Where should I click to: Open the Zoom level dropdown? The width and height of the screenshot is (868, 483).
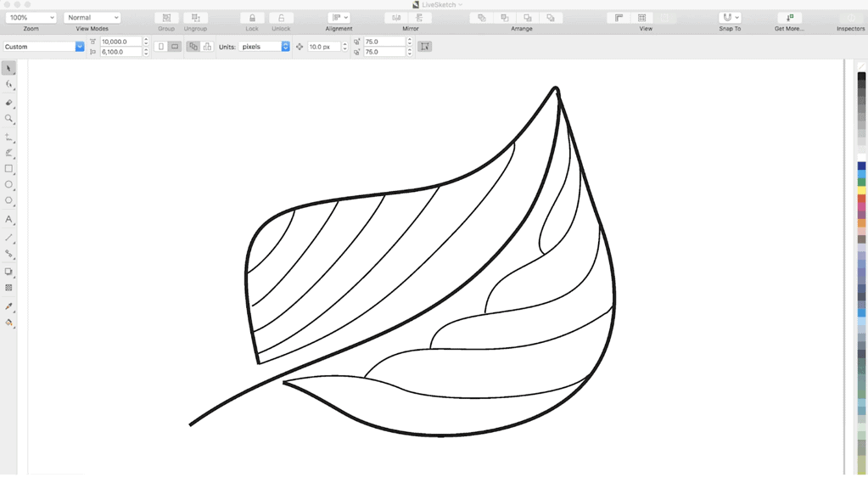tap(31, 18)
